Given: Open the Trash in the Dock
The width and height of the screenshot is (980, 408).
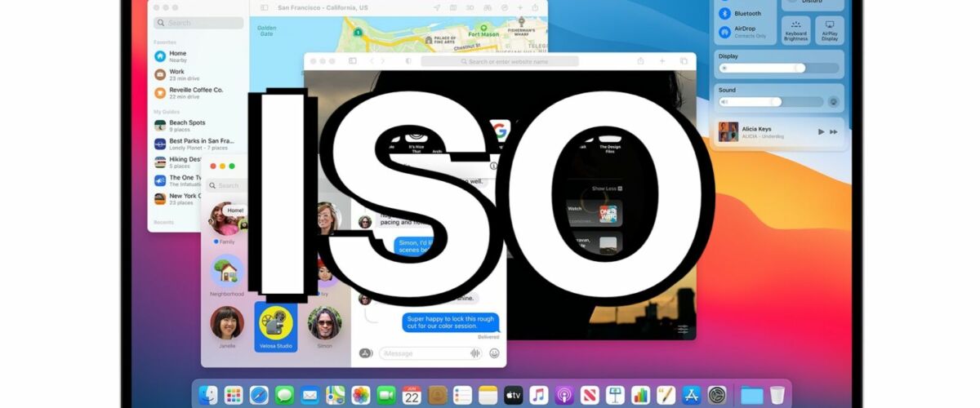Looking at the screenshot, I should coord(777,396).
